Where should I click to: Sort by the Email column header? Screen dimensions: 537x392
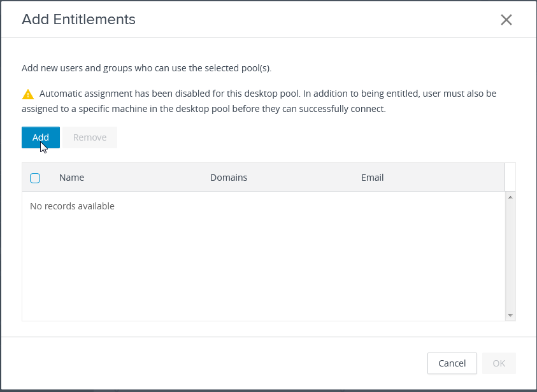coord(372,178)
